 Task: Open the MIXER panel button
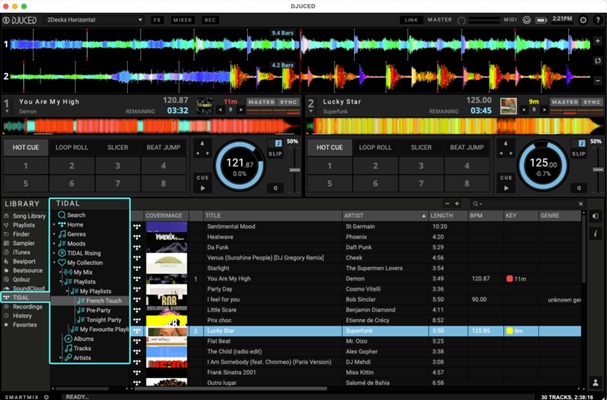pos(182,20)
